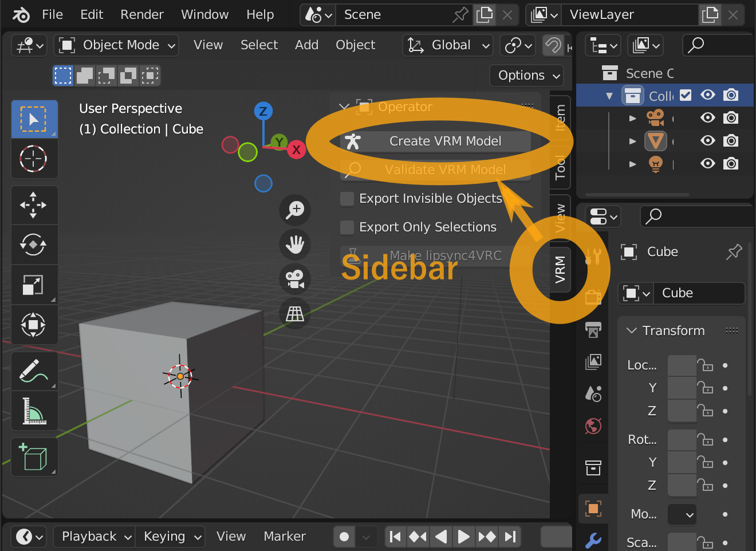The width and height of the screenshot is (756, 551).
Task: Disable Collection in renders camera icon
Action: pos(731,95)
